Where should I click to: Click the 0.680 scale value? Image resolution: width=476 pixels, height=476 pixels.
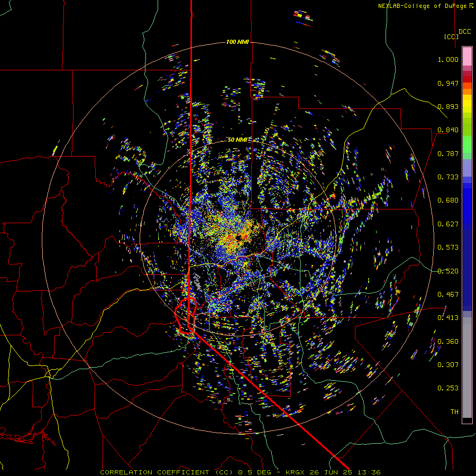click(448, 200)
